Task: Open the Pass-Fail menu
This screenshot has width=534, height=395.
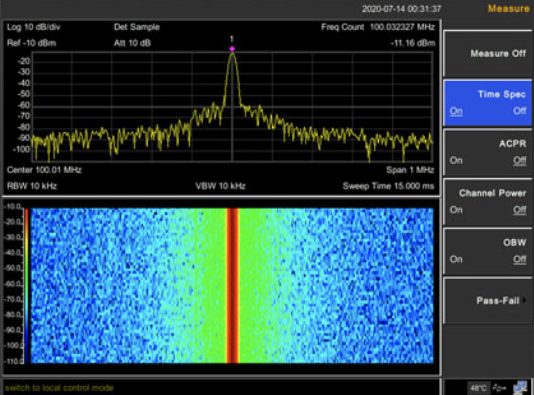Action: 488,300
